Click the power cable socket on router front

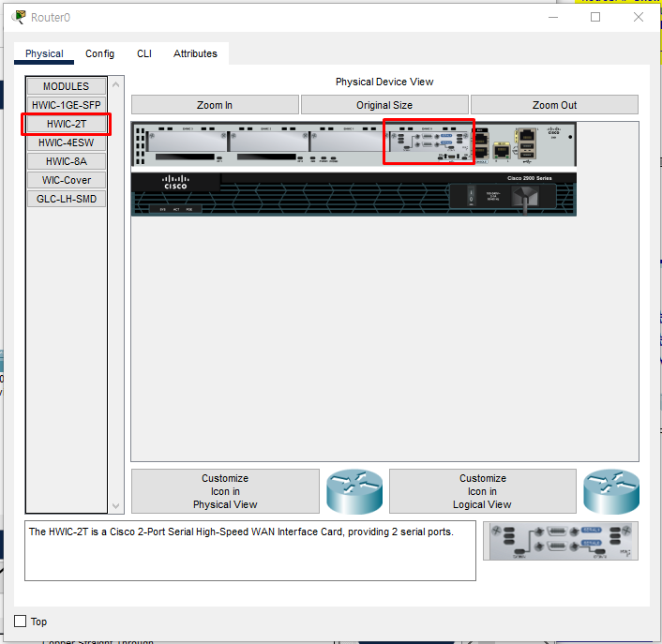coord(525,197)
